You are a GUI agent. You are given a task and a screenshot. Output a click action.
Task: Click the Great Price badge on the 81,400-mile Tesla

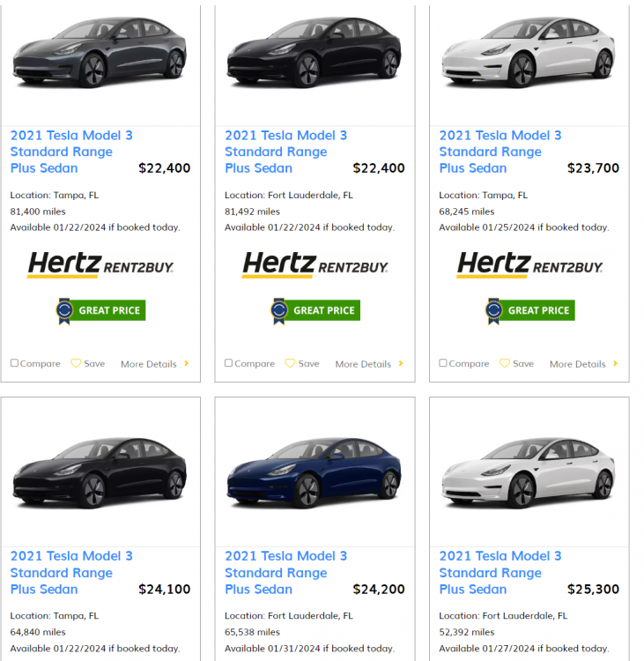(x=100, y=310)
